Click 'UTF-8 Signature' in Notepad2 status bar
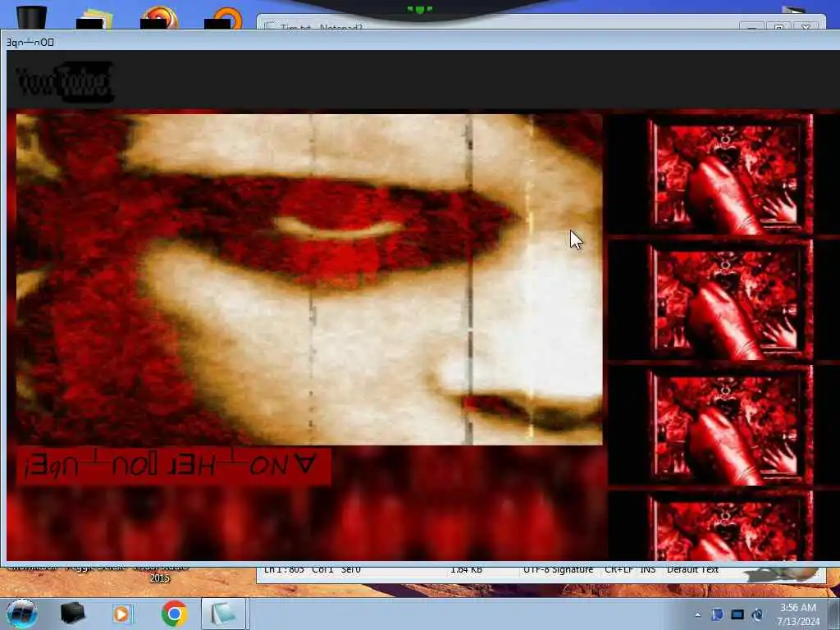Viewport: 840px width, 630px height. click(x=558, y=569)
